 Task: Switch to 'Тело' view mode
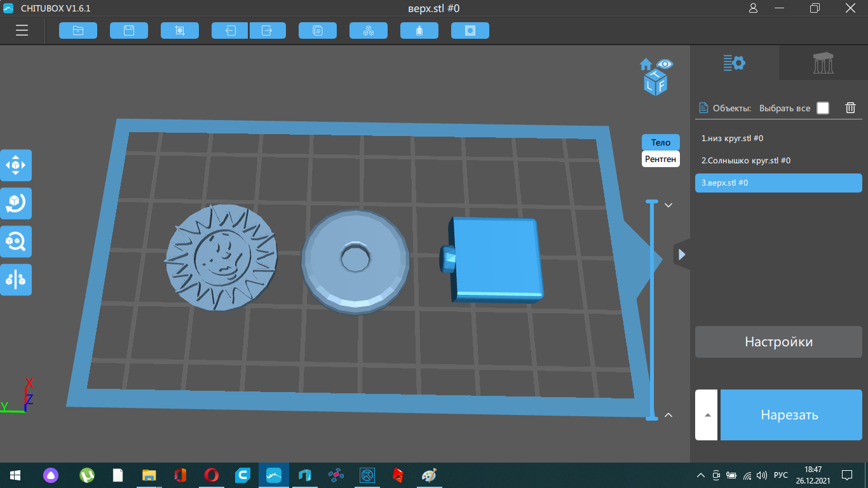[660, 142]
